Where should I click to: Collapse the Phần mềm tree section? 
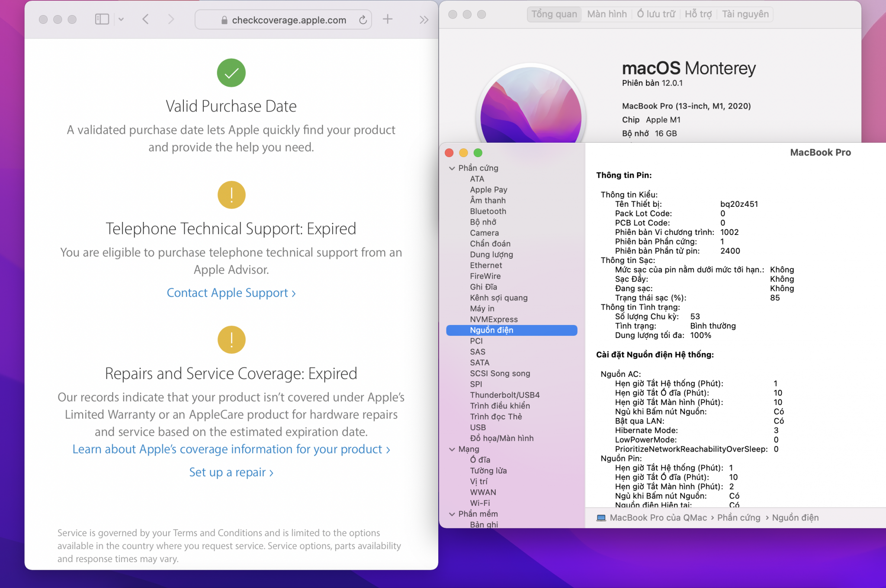[x=452, y=514]
